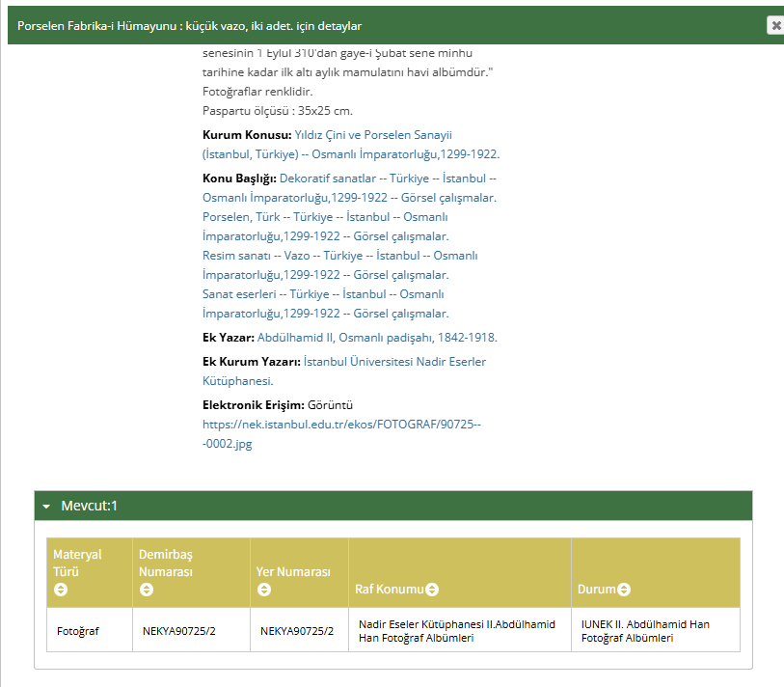Screen dimensions: 784x687
Task: Select the Fotoğraf cell in the table
Action: click(78, 631)
